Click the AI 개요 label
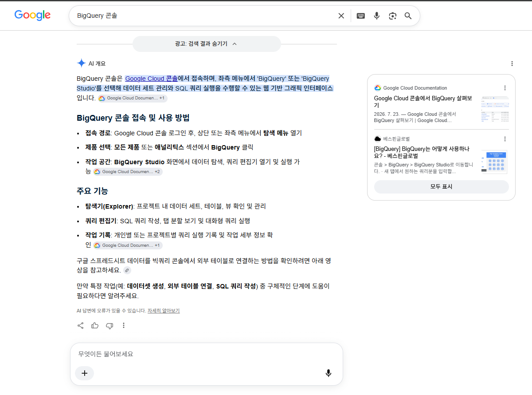The image size is (532, 395). tap(97, 63)
